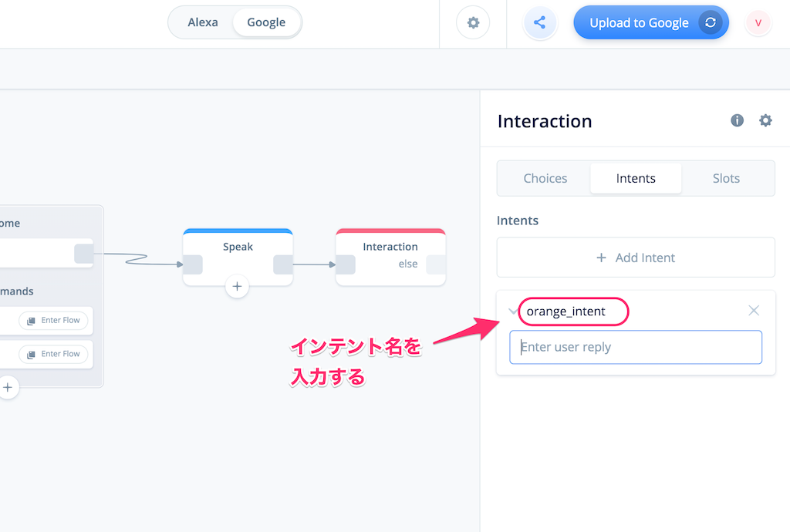
Task: Select the Intents tab
Action: coord(636,178)
